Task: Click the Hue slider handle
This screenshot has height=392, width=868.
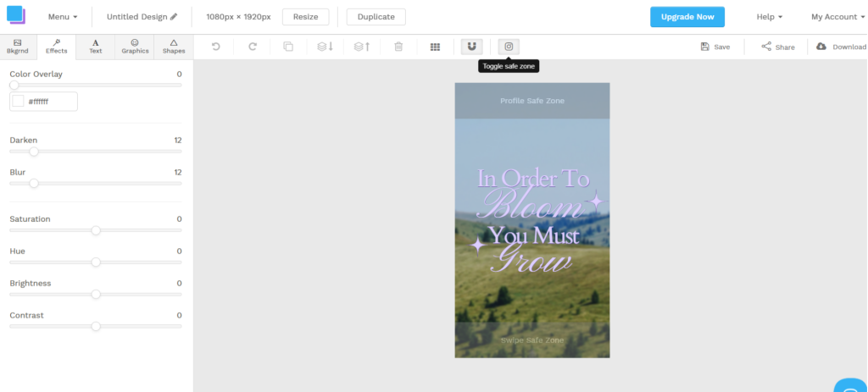Action: point(96,262)
